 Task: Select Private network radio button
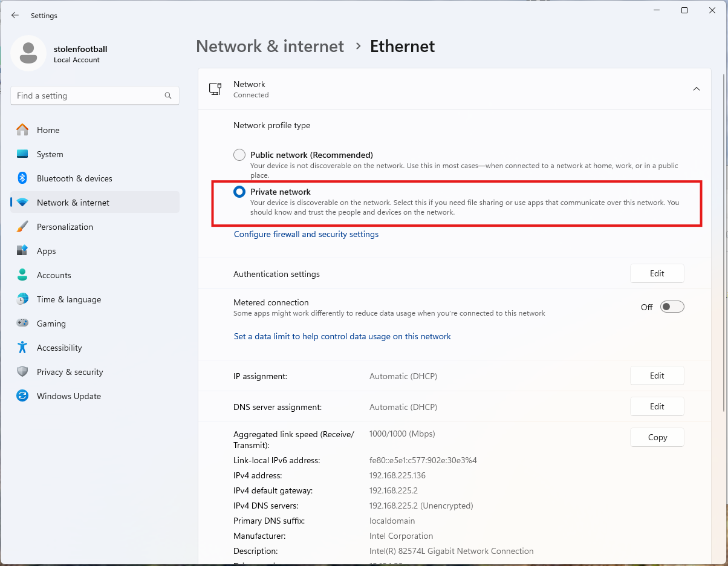(x=239, y=192)
